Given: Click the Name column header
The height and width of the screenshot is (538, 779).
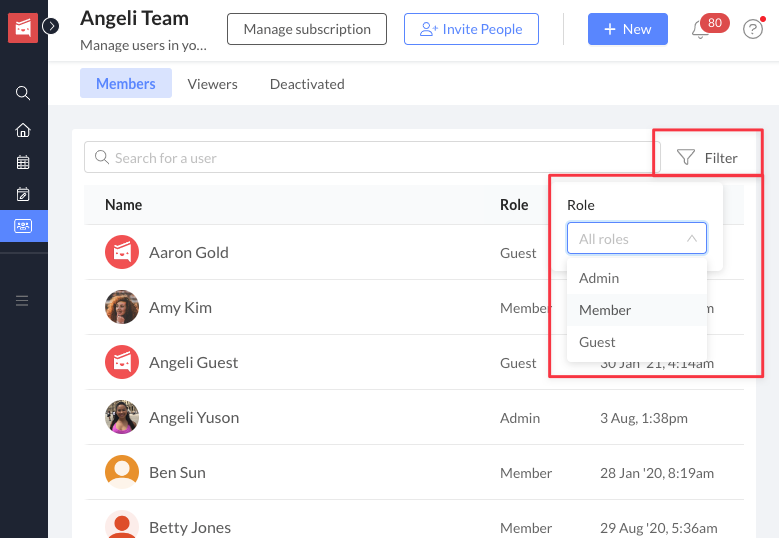Looking at the screenshot, I should point(124,205).
